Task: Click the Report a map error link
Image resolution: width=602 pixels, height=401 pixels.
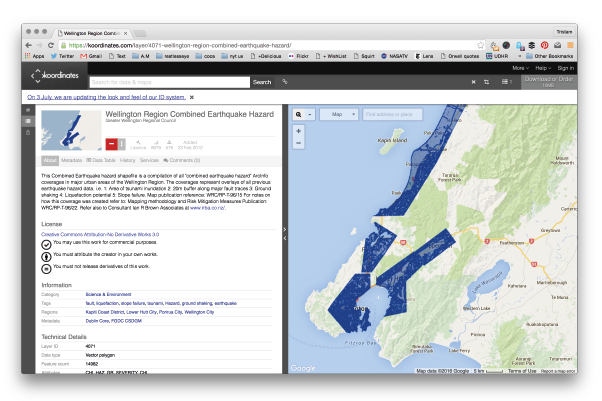Action: pos(558,371)
